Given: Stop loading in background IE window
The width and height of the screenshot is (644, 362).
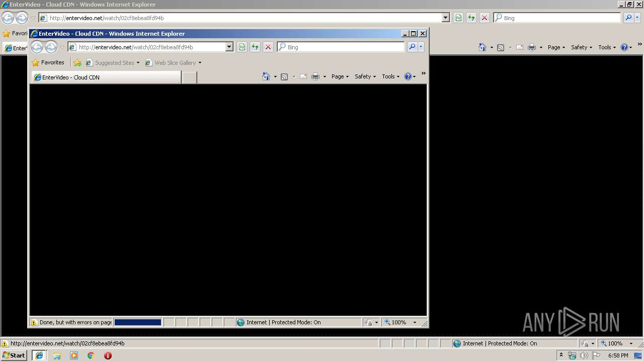Looking at the screenshot, I should 485,18.
